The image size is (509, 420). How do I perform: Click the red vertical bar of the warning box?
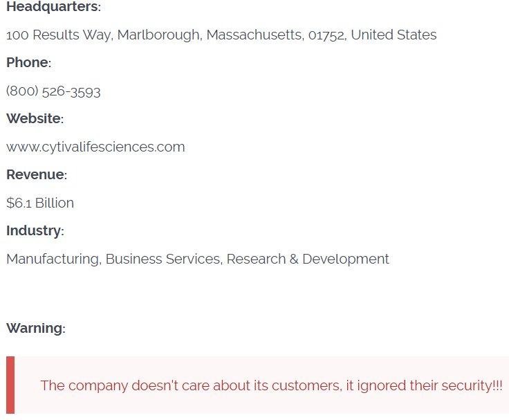coord(10,385)
